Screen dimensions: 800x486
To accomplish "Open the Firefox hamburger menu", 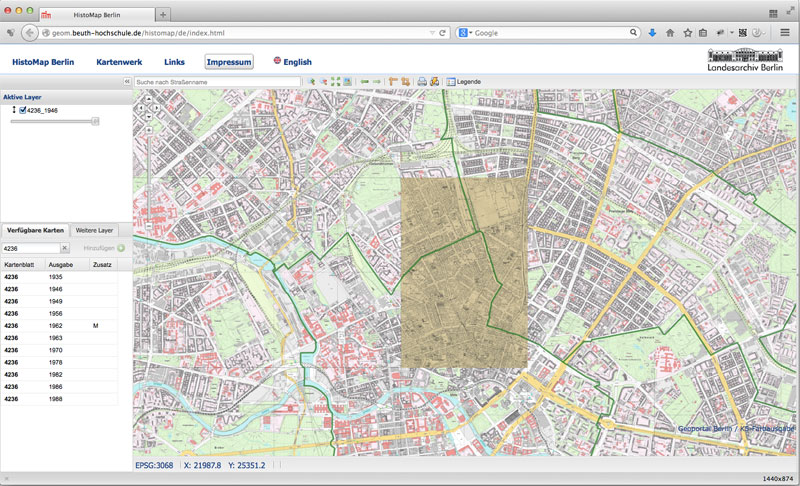I will coord(785,33).
